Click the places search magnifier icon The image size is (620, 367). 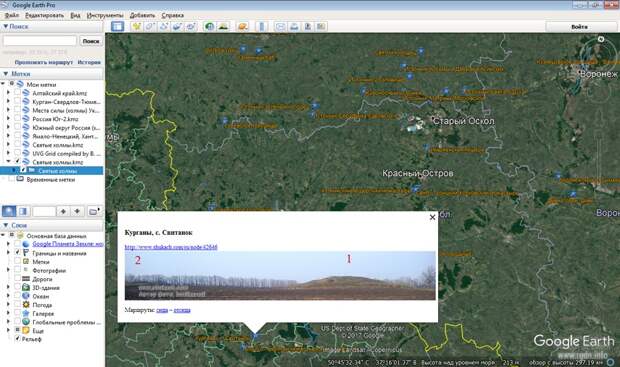(9, 211)
